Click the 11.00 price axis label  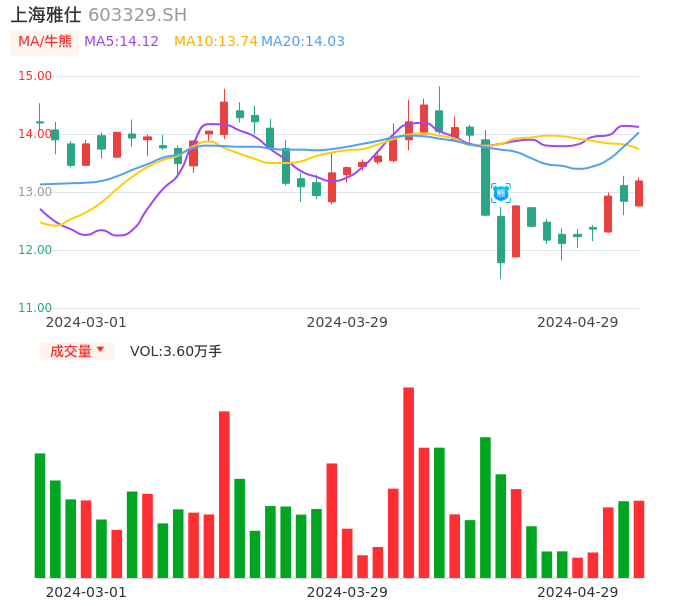(35, 308)
